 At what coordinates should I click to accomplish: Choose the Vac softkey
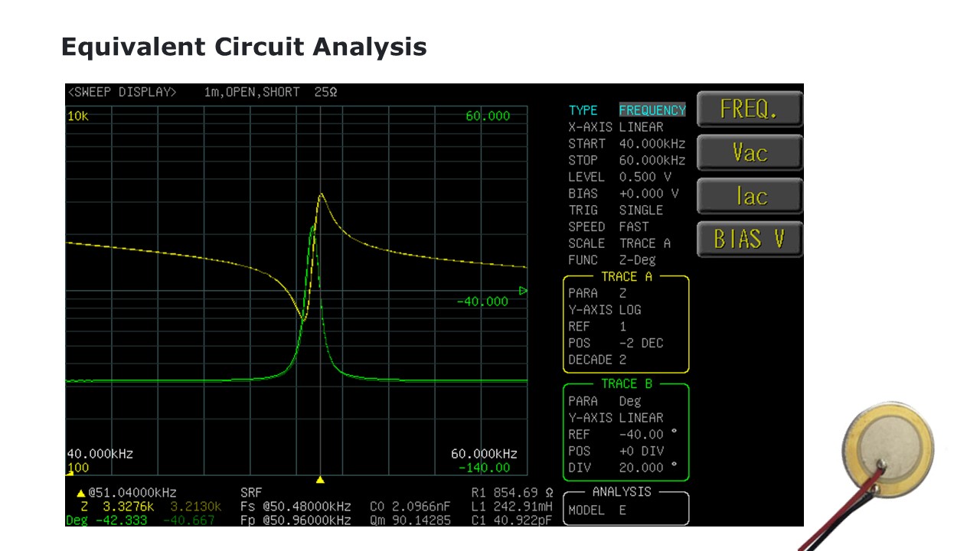pyautogui.click(x=750, y=153)
